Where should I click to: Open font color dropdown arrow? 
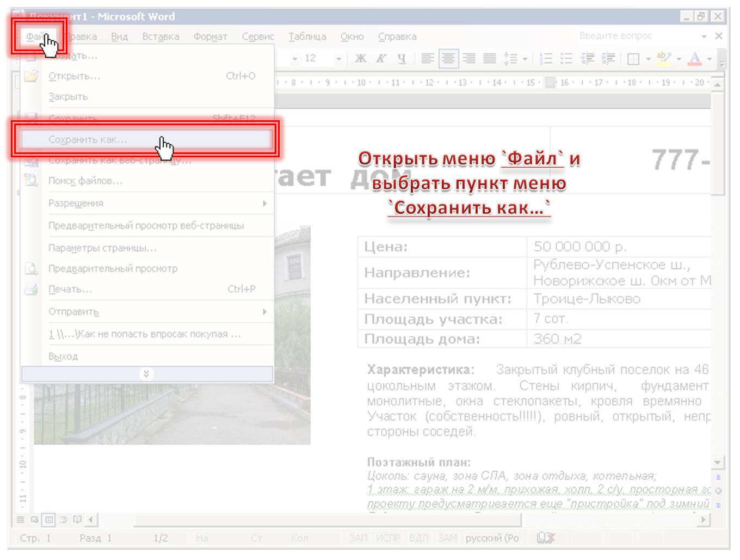709,58
